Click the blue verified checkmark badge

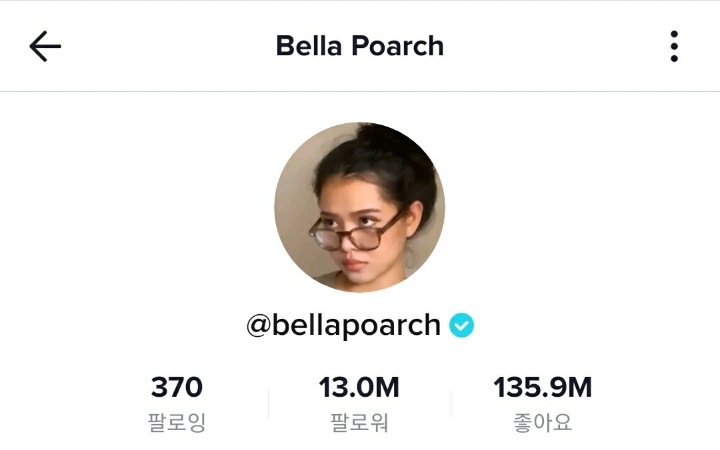(x=461, y=325)
